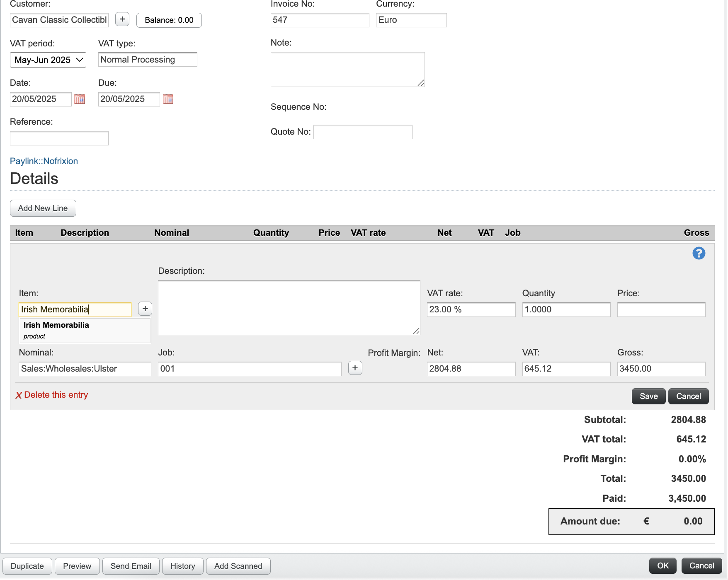The width and height of the screenshot is (728, 580).
Task: Expand the VAT period dropdown
Action: [48, 60]
